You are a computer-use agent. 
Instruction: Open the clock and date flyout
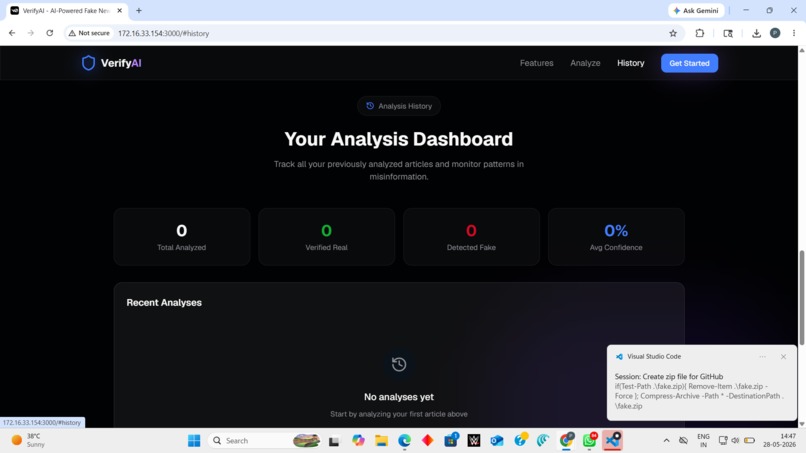[x=779, y=441]
